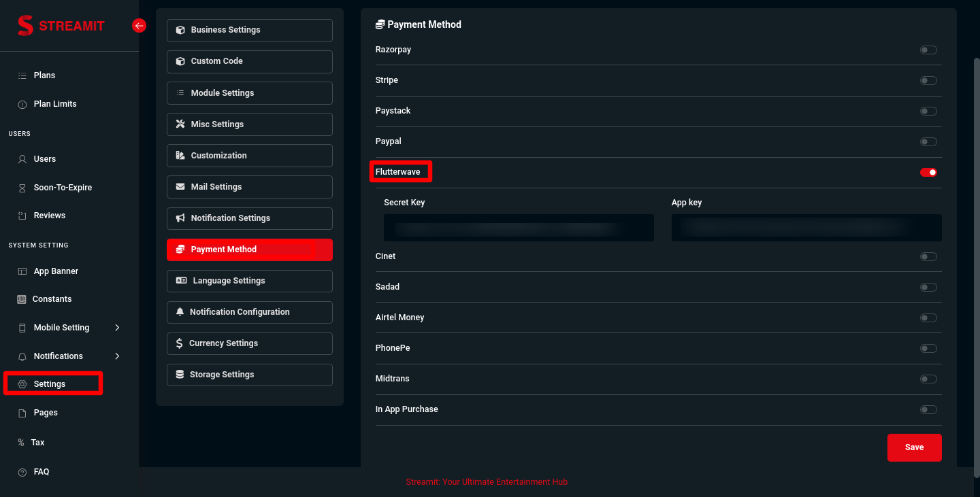
Task: Click the Flutterwave Secret Key field
Action: [519, 228]
